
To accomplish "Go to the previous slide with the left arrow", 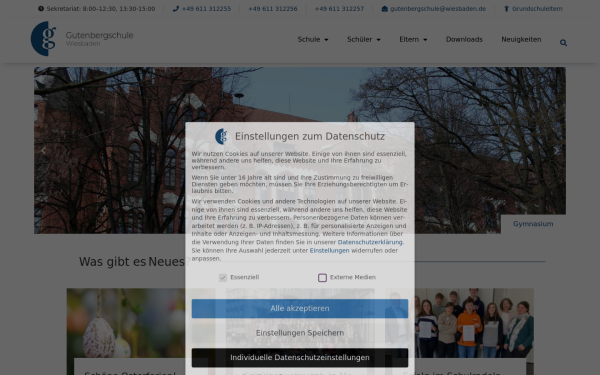I will [44, 151].
